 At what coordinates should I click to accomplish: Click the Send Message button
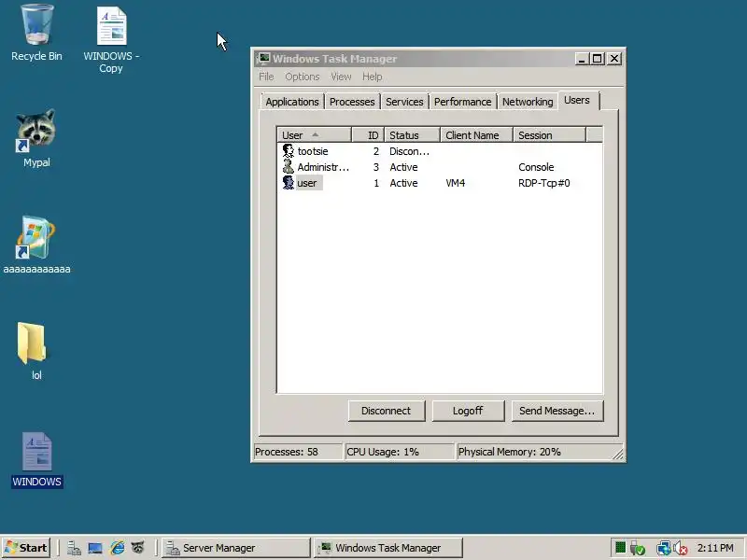coord(557,411)
